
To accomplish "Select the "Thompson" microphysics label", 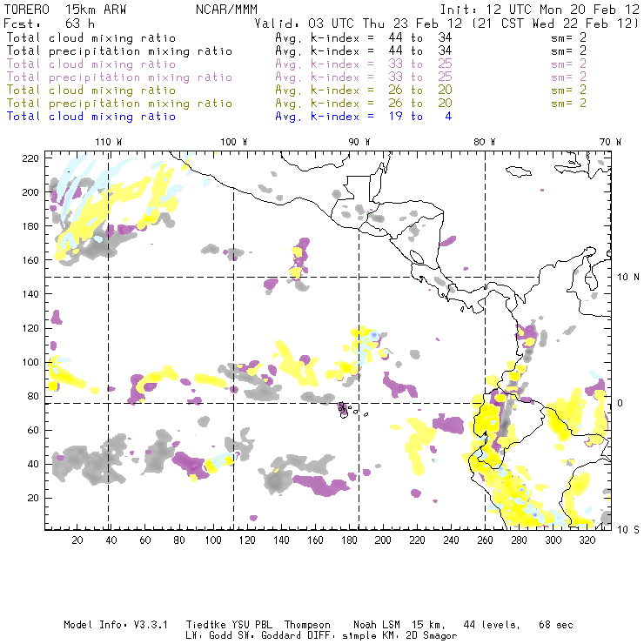I will (307, 625).
